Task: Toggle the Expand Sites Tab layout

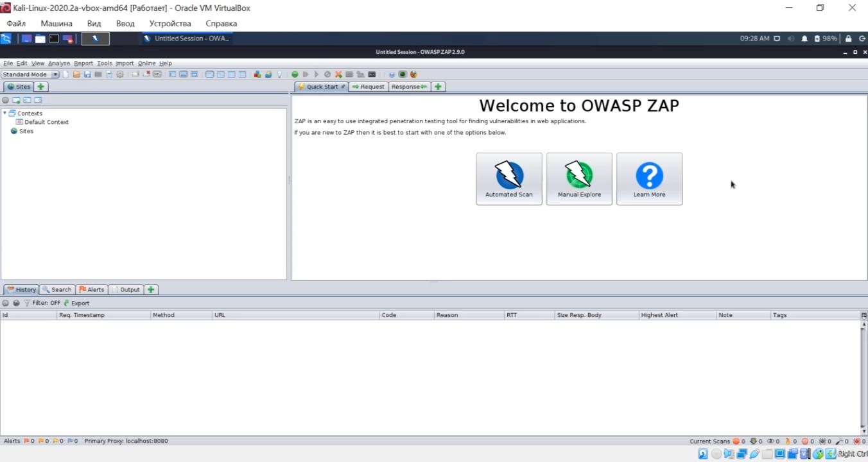Action: point(173,74)
